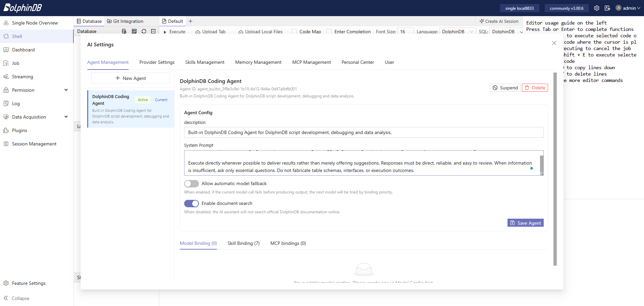Open Streaming via its sidebar icon
The width and height of the screenshot is (644, 306).
coord(6,77)
